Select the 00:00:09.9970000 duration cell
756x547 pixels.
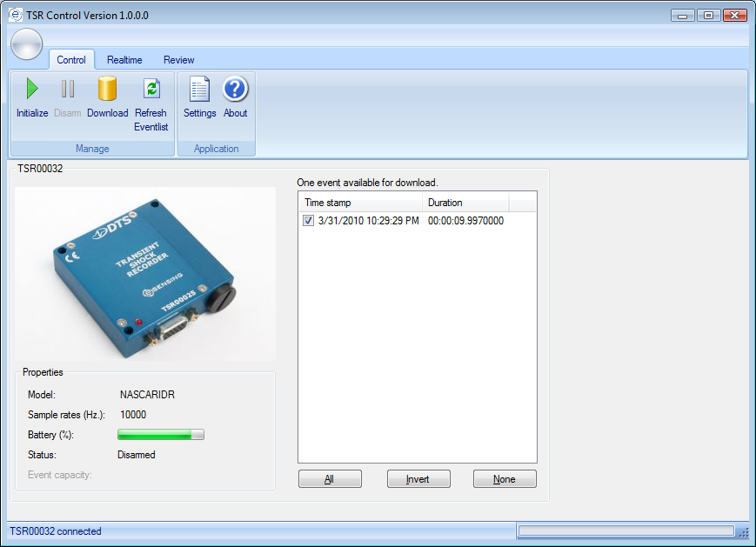pyautogui.click(x=465, y=221)
